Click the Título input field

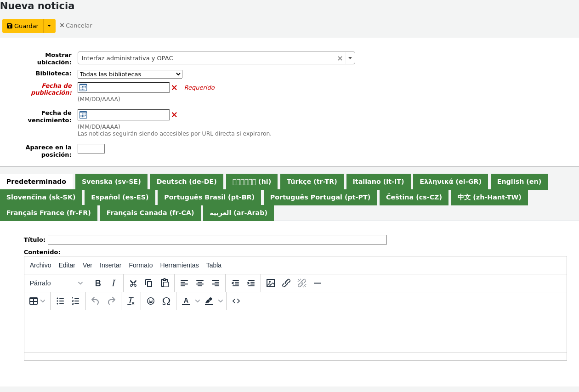tap(217, 239)
